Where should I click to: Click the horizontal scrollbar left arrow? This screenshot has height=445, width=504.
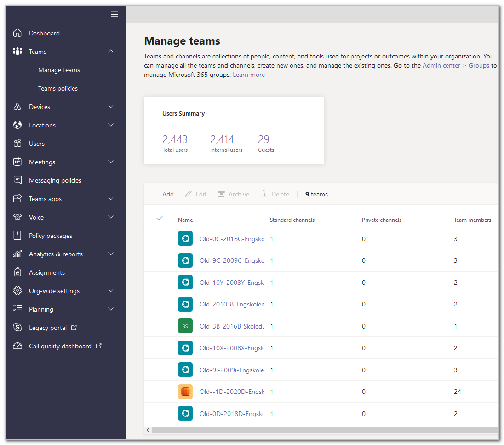(148, 430)
